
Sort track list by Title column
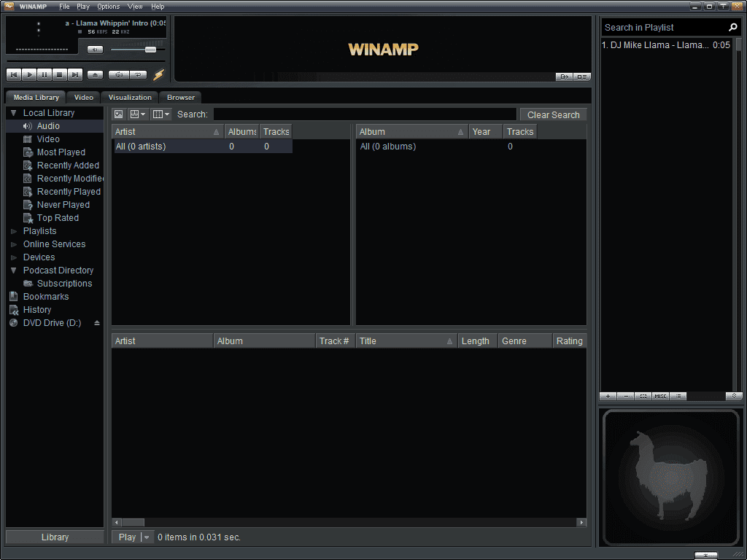(406, 341)
